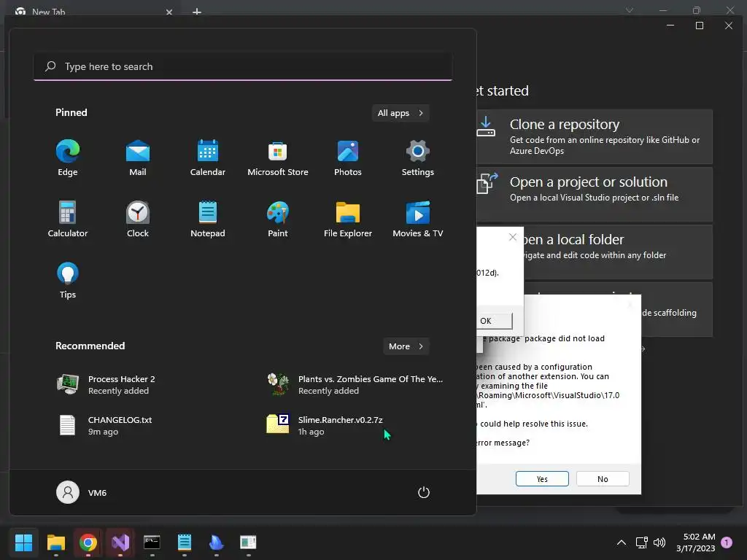The width and height of the screenshot is (747, 560).
Task: Show More recommended items
Action: [406, 346]
